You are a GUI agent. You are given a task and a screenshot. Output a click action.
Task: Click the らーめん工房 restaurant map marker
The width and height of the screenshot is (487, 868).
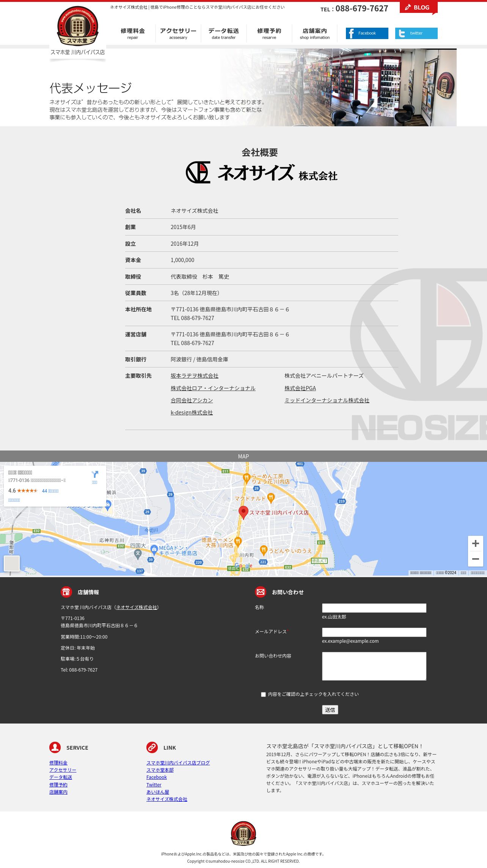pyautogui.click(x=246, y=478)
